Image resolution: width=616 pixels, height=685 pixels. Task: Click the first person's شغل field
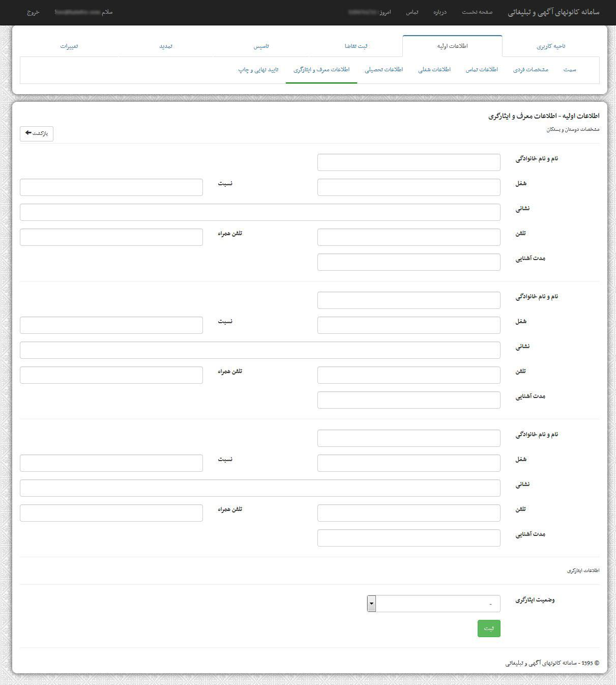point(409,187)
